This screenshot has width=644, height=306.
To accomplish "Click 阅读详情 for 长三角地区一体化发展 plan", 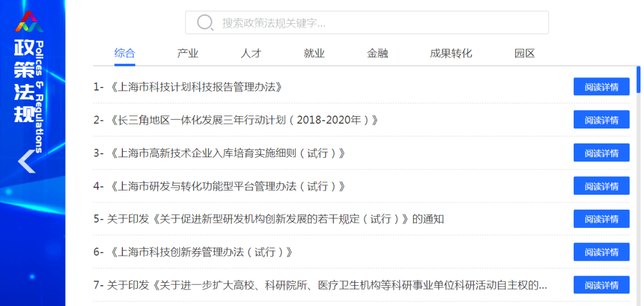I will point(601,120).
